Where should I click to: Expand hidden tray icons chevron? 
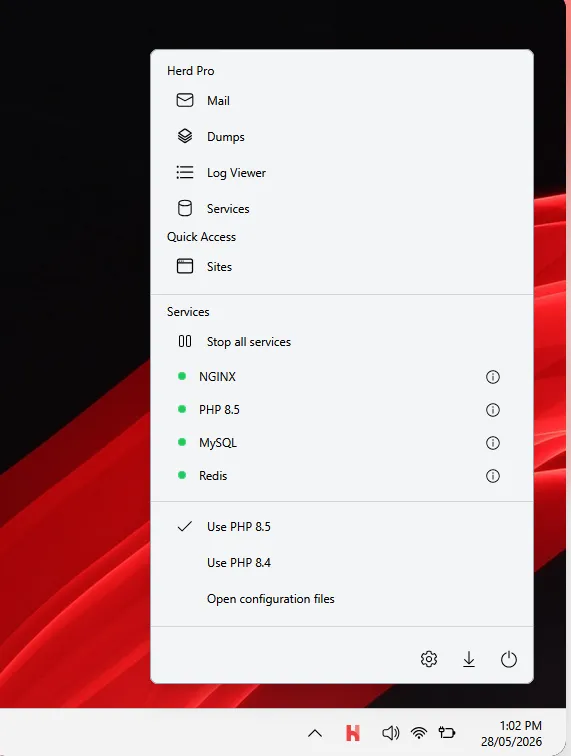[315, 733]
